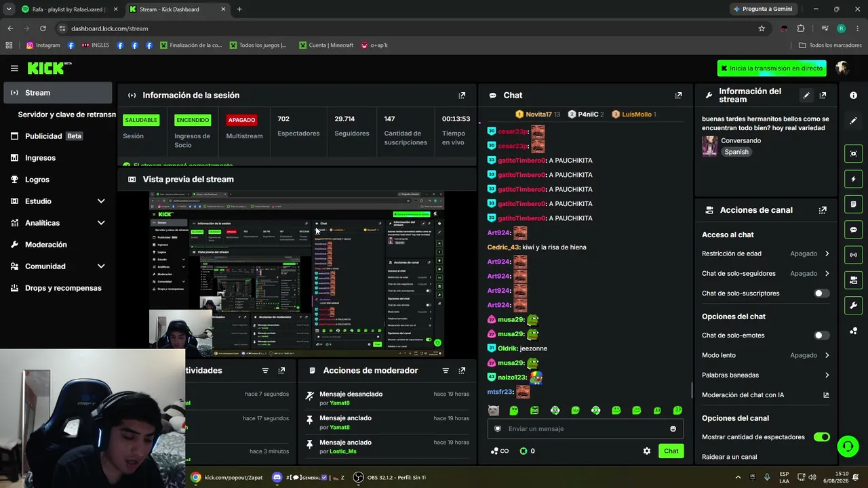Open Cuenta | Minecraft bookmark

(326, 45)
